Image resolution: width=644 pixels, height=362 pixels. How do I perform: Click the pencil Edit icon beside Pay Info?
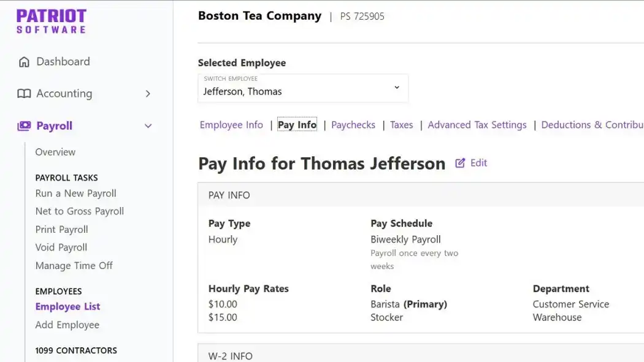click(x=460, y=163)
